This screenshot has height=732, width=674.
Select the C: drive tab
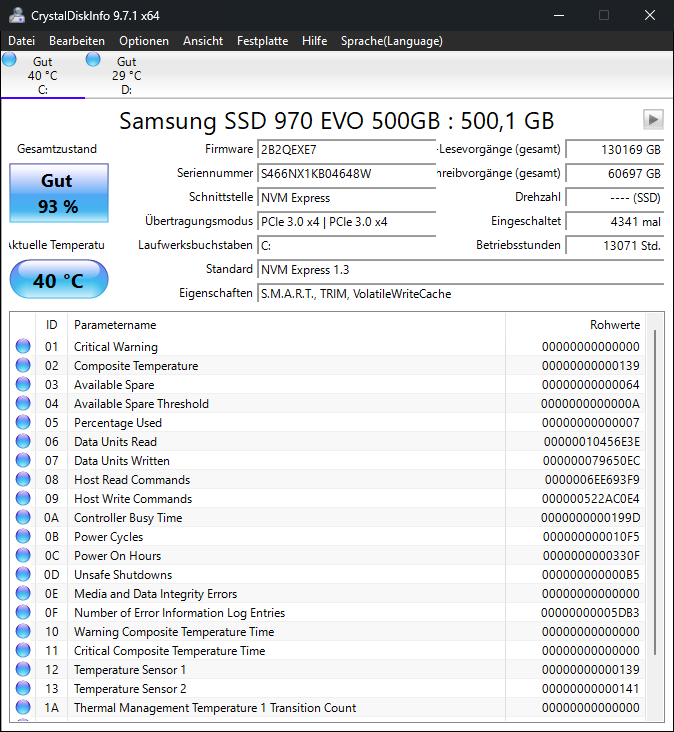click(x=42, y=75)
